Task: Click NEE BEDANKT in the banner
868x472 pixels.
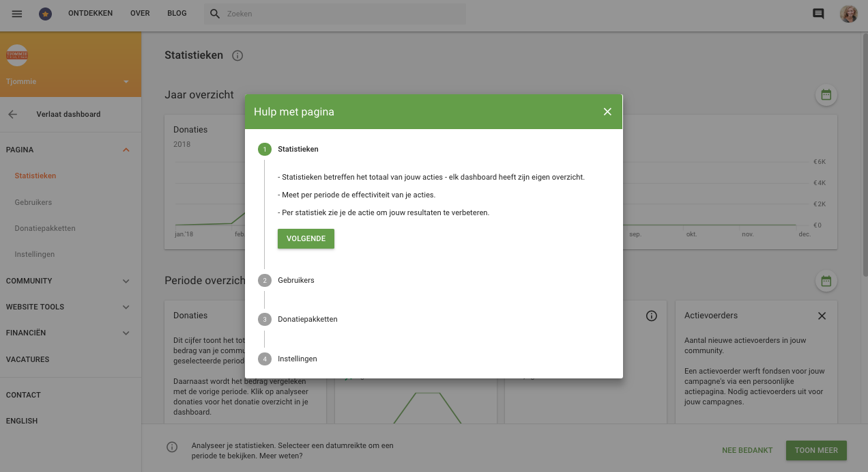Action: (747, 450)
